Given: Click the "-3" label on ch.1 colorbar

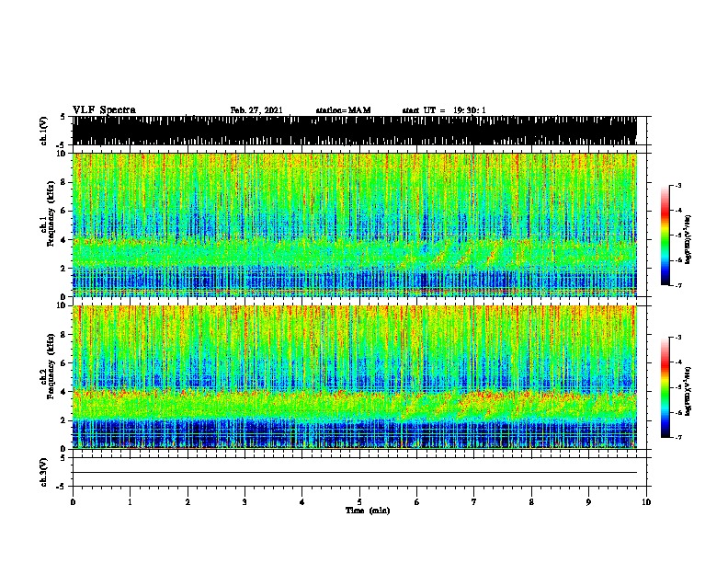Looking at the screenshot, I should point(677,185).
